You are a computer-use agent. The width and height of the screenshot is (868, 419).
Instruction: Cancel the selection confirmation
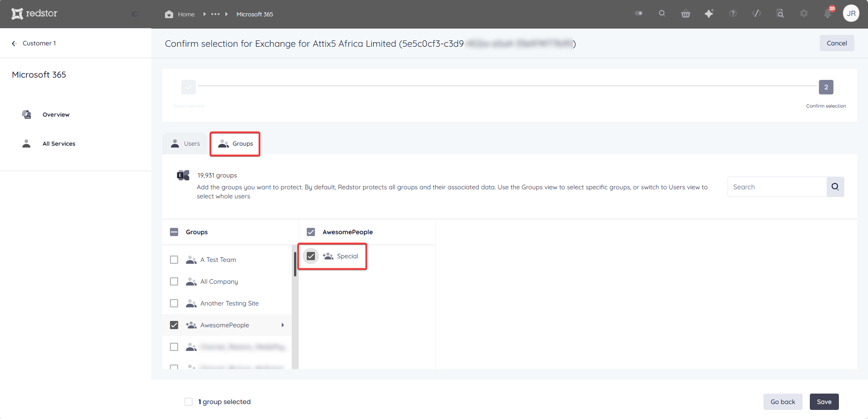(x=837, y=43)
